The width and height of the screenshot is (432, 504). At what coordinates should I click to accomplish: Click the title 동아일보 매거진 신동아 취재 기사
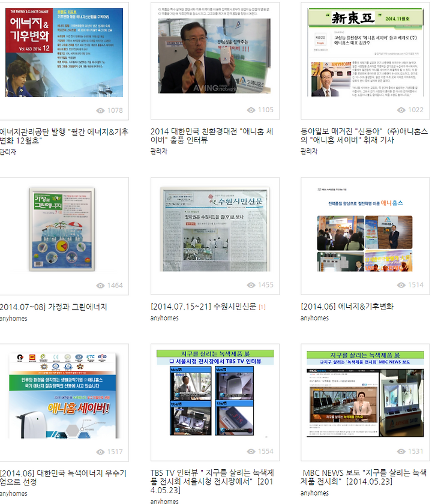pyautogui.click(x=364, y=136)
